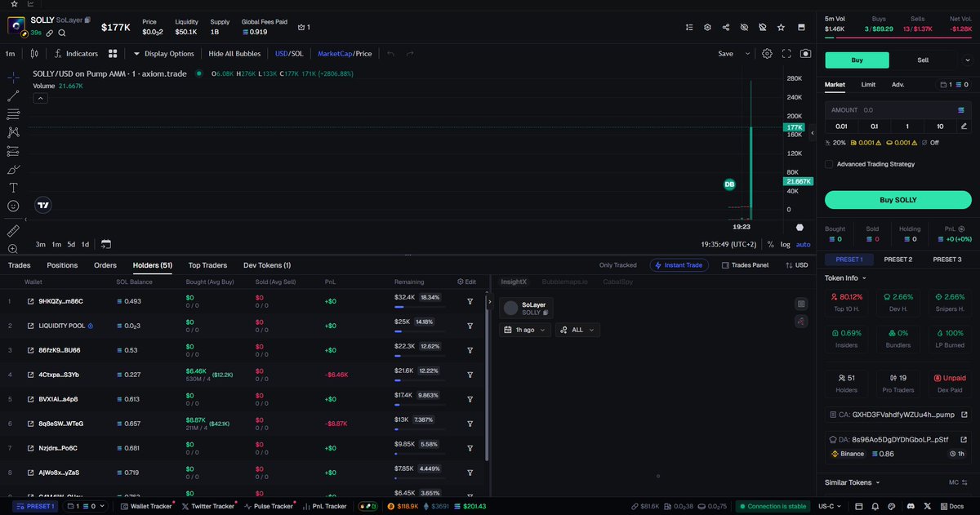Open the 1h ago time filter dropdown

tap(525, 330)
